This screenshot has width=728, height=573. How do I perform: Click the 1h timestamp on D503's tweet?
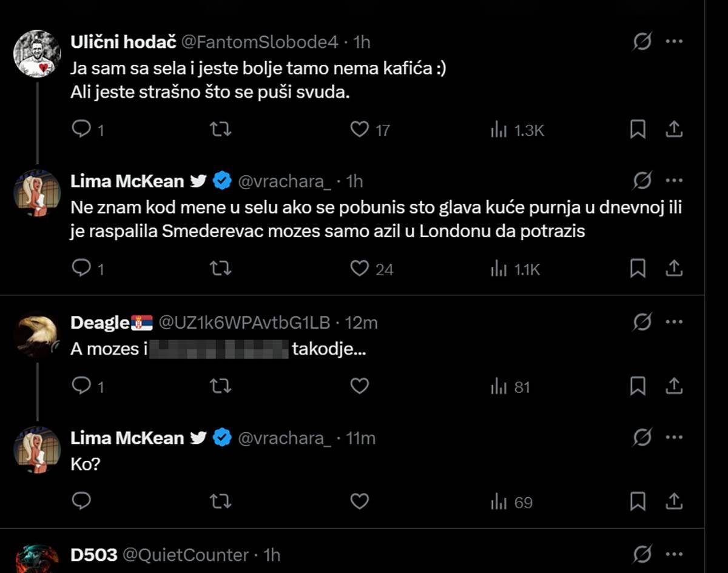coord(271,554)
